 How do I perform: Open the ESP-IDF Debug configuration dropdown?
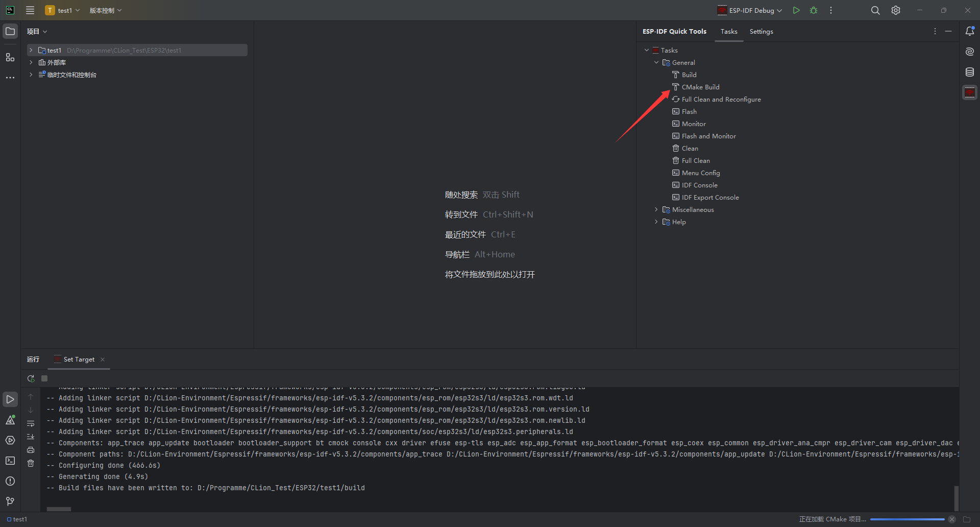(749, 10)
